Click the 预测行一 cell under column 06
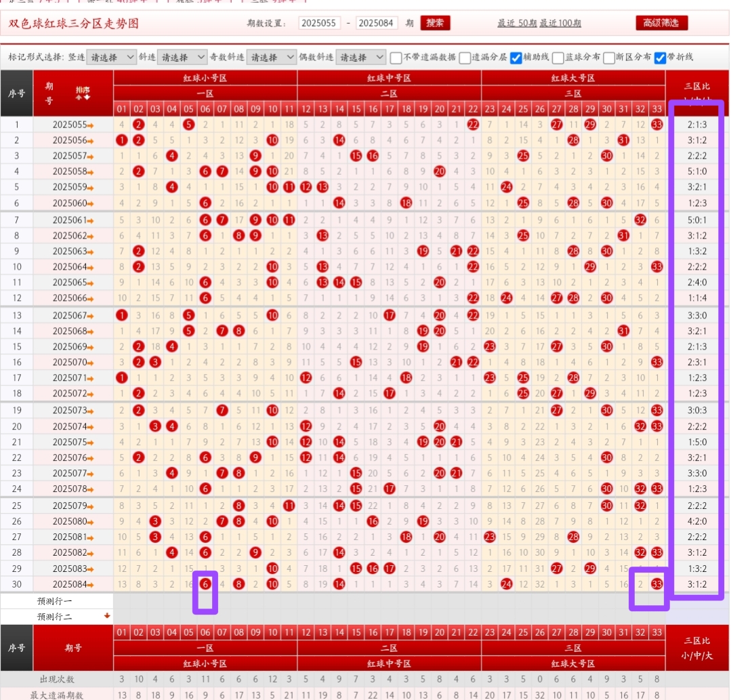This screenshot has height=700, width=731. (205, 600)
